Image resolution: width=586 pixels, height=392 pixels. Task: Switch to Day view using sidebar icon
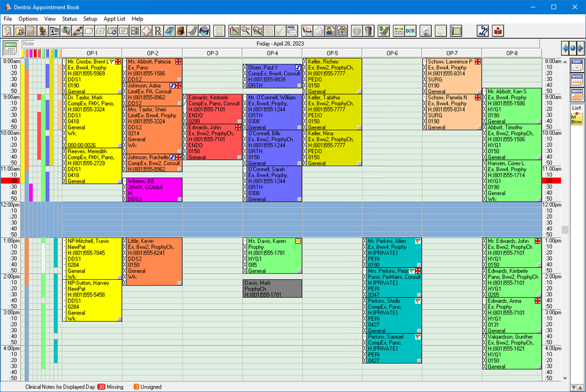tap(576, 65)
